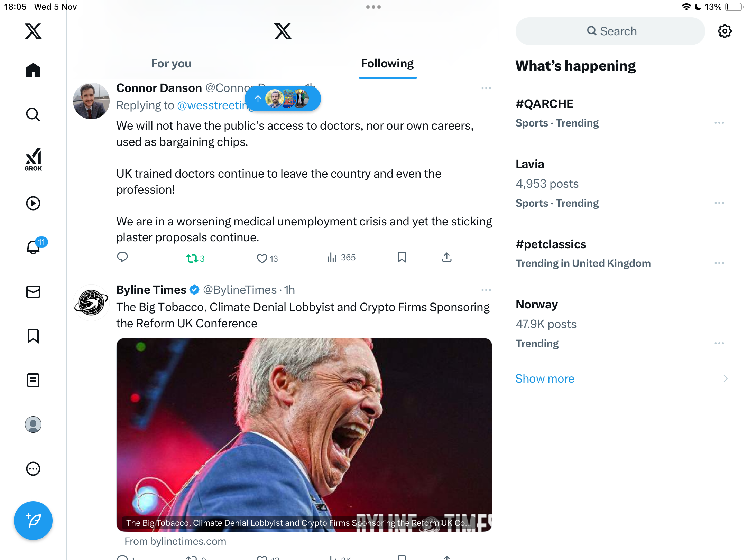Like Connor Danson's reply

262,258
